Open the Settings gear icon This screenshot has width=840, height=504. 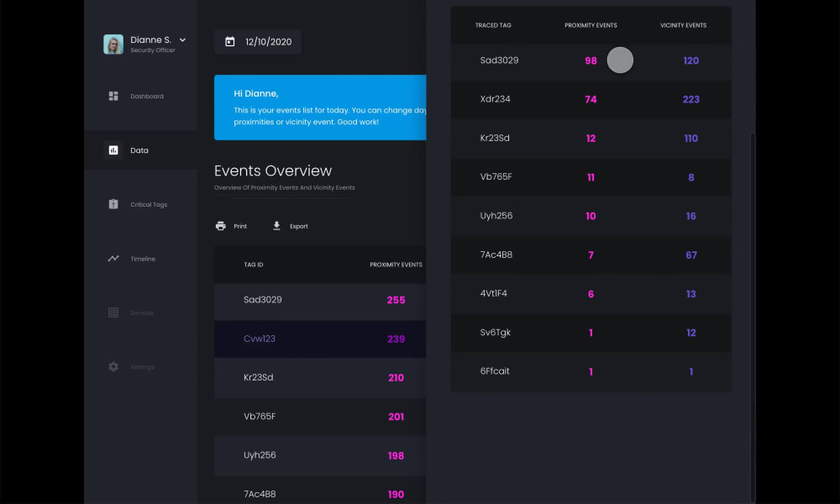point(113,366)
